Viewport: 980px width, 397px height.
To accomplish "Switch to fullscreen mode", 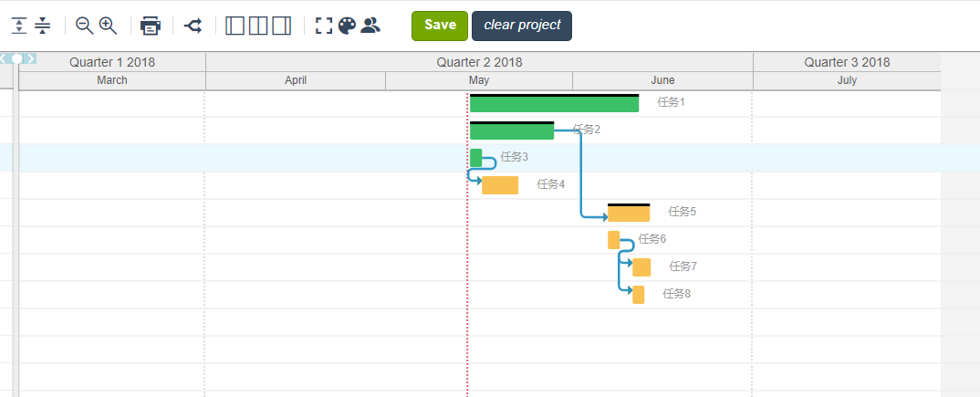I will coord(324,26).
